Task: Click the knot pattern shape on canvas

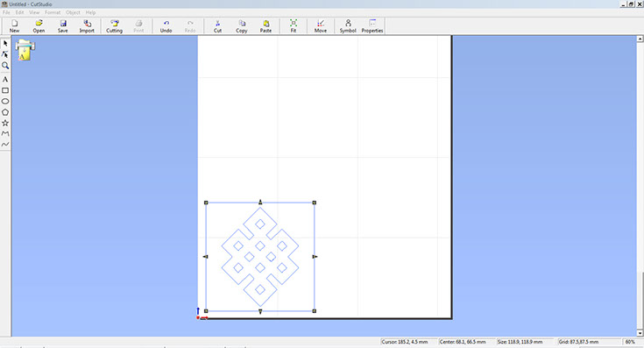Action: coord(260,257)
